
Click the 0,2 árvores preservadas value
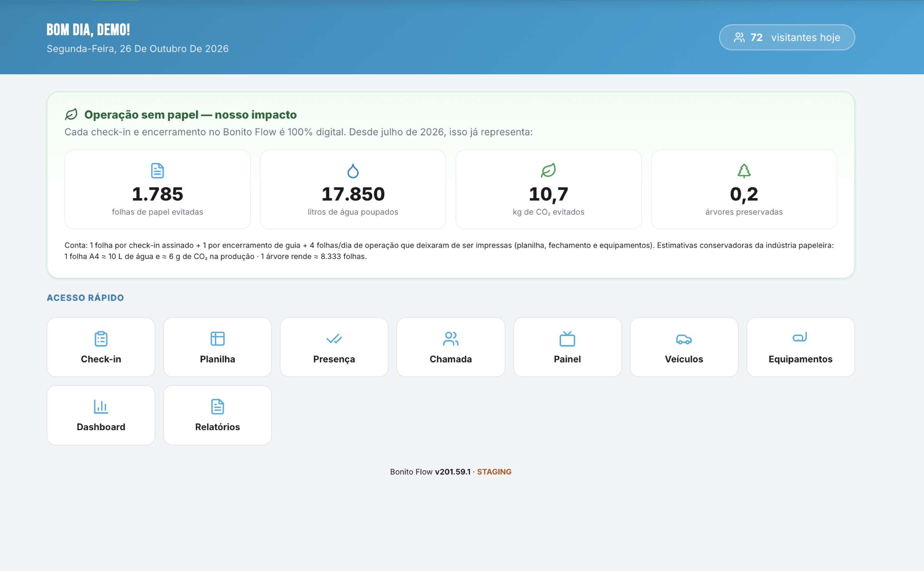(744, 194)
